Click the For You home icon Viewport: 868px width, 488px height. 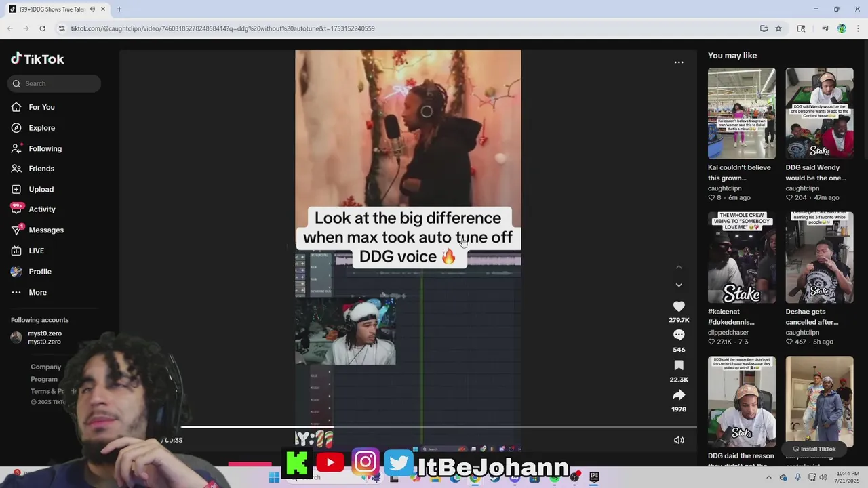point(16,107)
